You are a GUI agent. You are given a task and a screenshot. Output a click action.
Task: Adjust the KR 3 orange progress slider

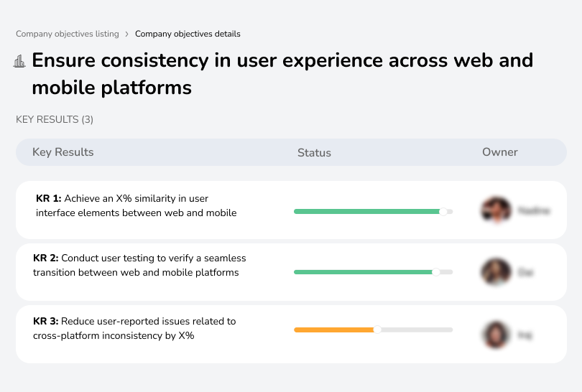(x=377, y=330)
